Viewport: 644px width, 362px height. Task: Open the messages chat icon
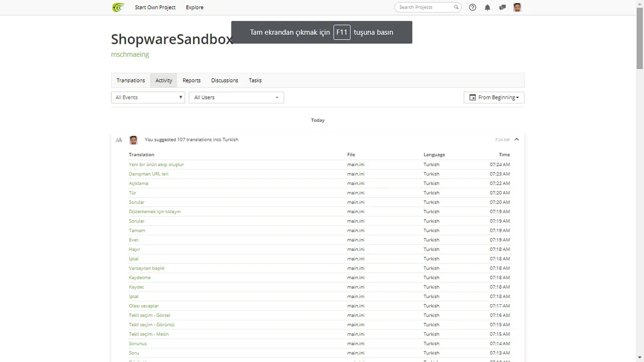click(x=502, y=8)
